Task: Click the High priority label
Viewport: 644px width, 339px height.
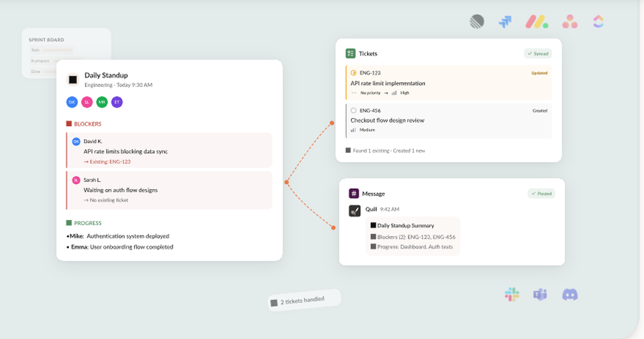Action: point(404,93)
